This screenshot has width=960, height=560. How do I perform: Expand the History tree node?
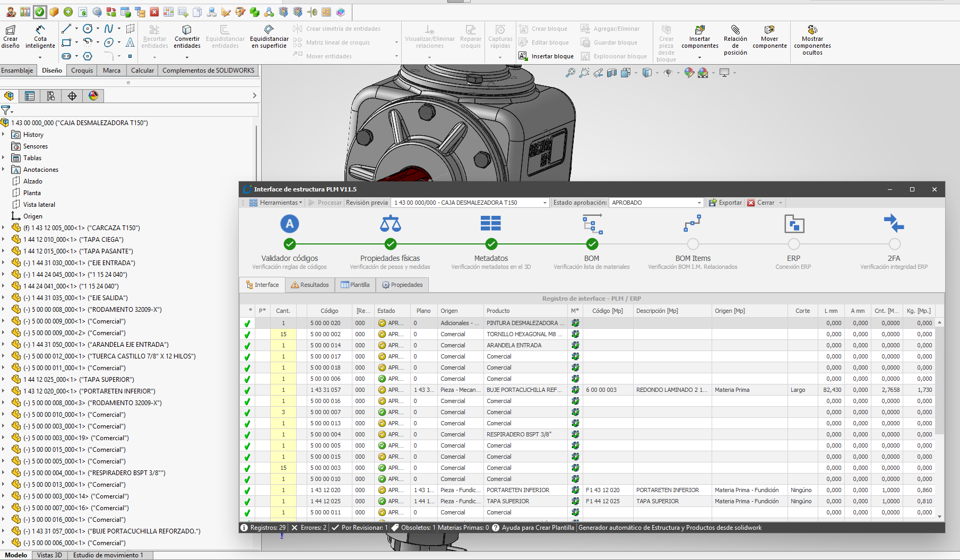pyautogui.click(x=3, y=135)
